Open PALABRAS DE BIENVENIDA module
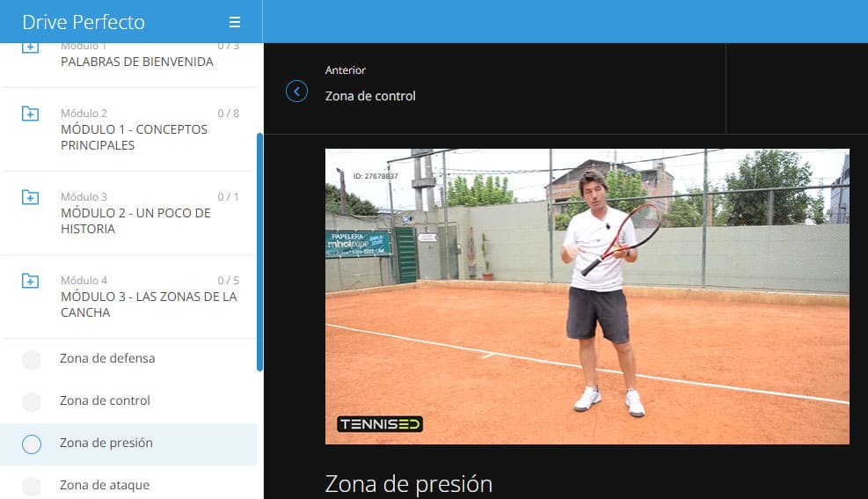 136,62
